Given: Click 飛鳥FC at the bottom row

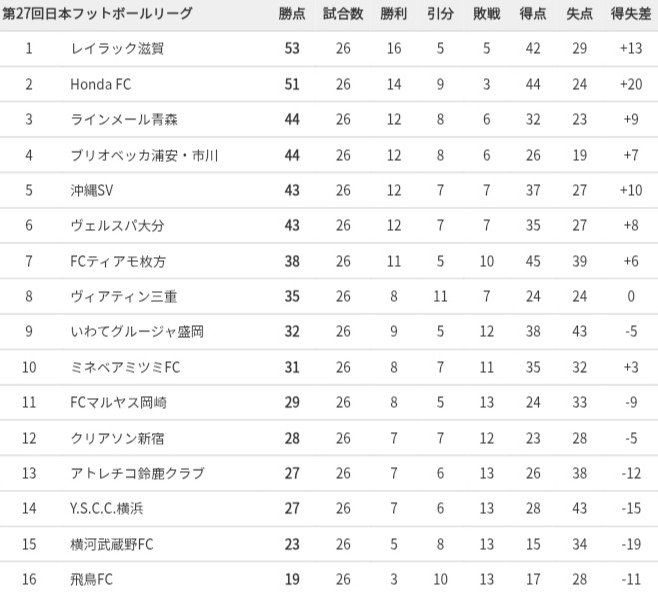Looking at the screenshot, I should [92, 579].
